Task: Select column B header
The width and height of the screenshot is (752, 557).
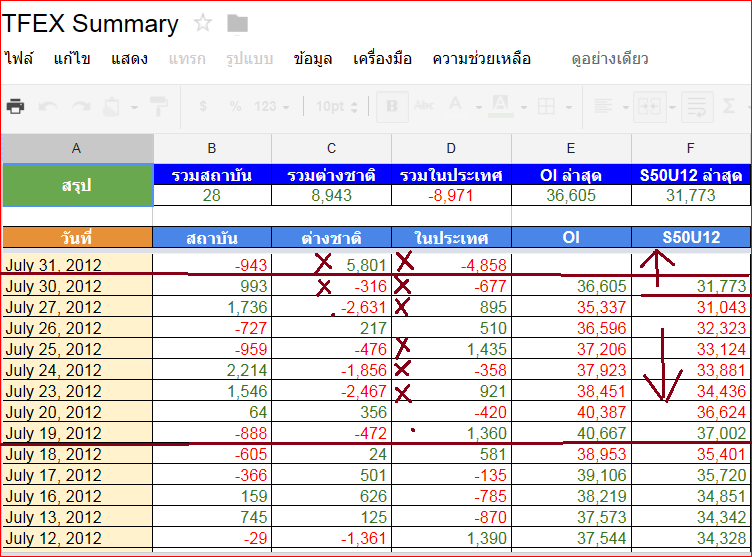Action: coord(212,148)
